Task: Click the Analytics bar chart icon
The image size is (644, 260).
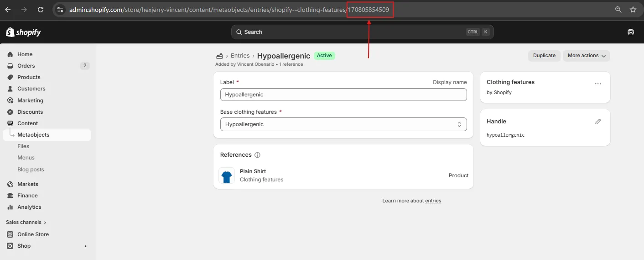Action: point(10,207)
